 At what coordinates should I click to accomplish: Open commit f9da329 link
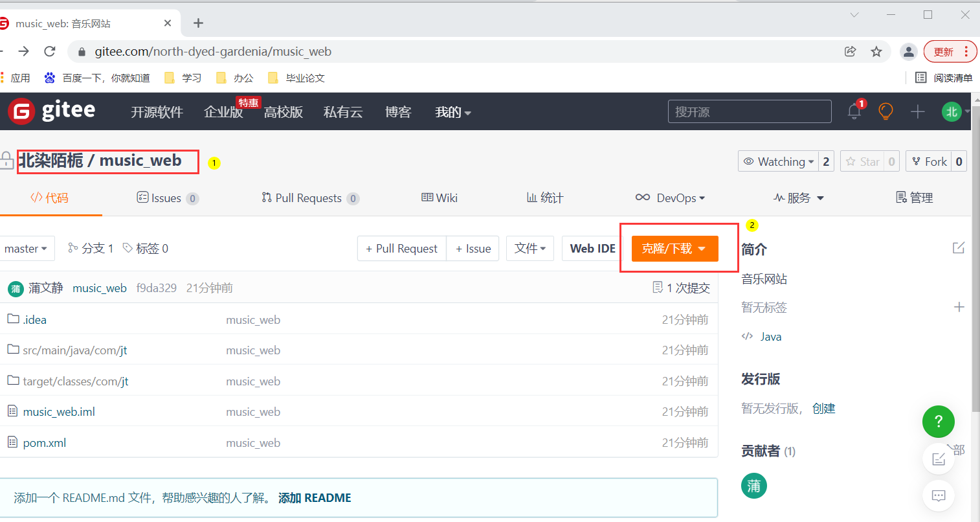point(157,288)
